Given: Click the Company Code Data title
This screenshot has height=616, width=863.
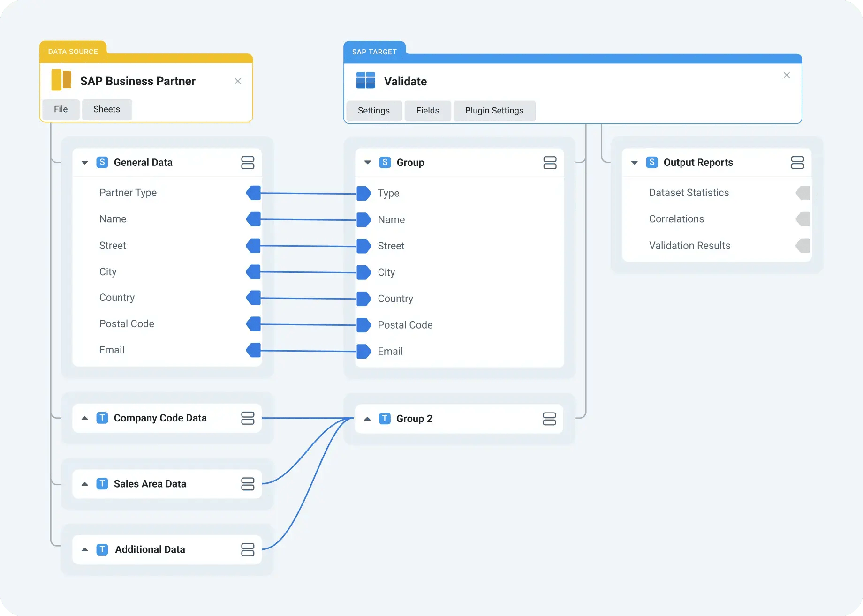Looking at the screenshot, I should [160, 418].
